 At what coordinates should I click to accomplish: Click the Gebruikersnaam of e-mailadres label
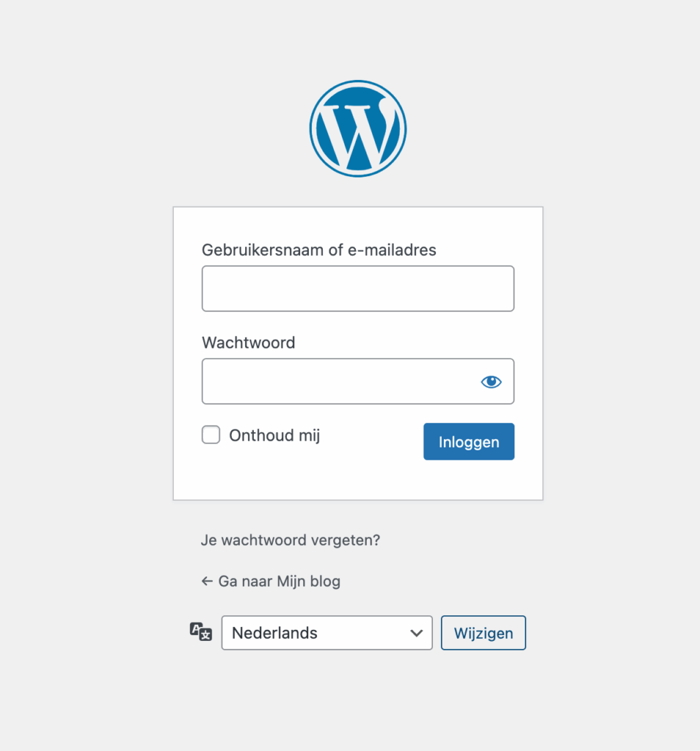pyautogui.click(x=319, y=250)
